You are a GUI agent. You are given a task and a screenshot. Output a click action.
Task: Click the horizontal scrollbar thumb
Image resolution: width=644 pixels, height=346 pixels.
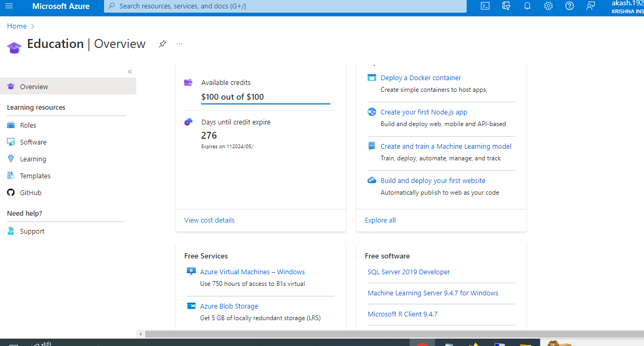394,334
